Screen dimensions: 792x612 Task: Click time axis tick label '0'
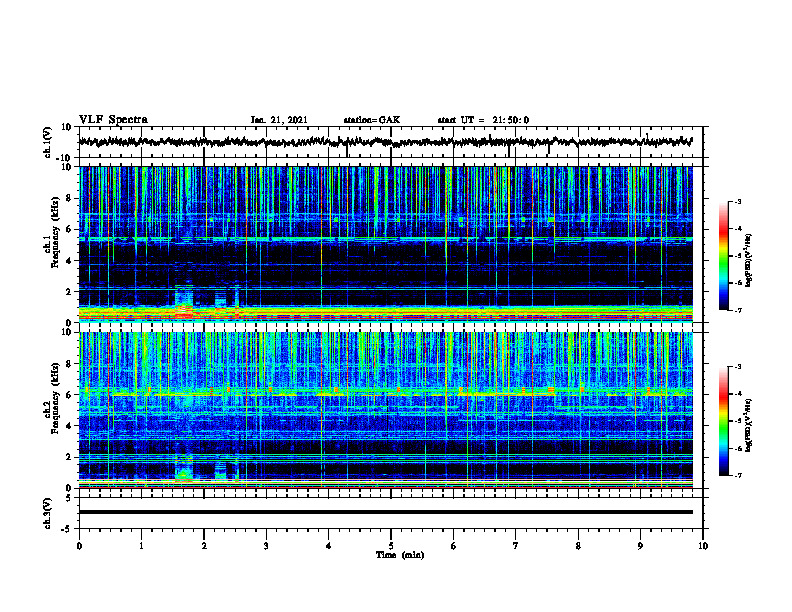79,546
